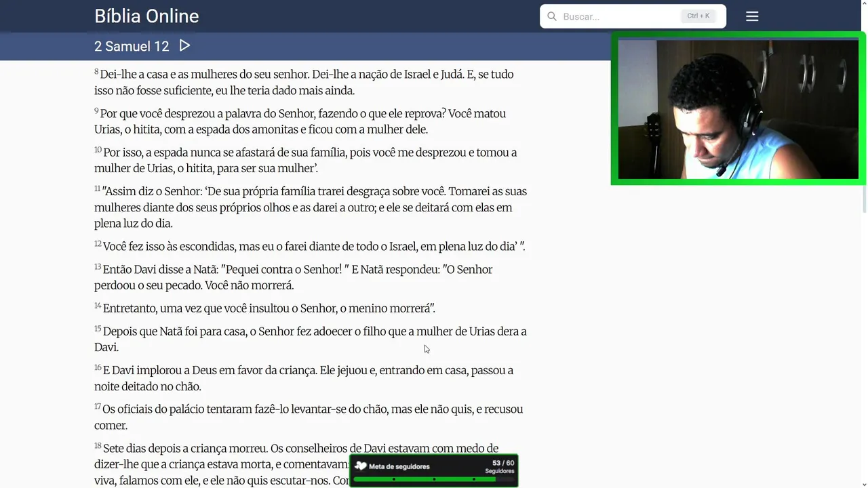This screenshot has width=868, height=488.
Task: Click the follower goal heart icon
Action: coord(361,466)
